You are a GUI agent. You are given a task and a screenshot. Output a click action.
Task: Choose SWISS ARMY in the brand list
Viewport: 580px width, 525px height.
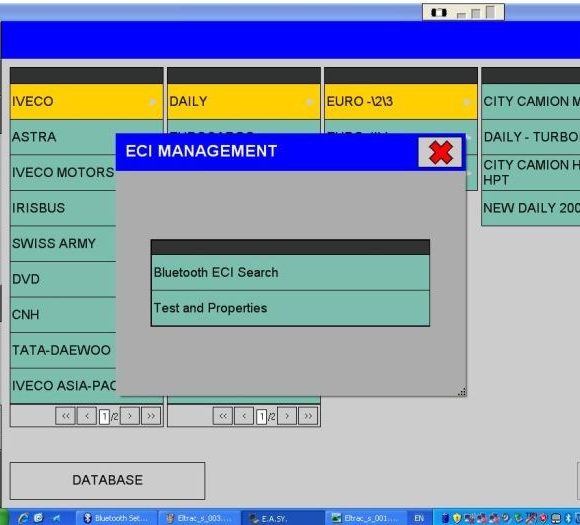63,244
